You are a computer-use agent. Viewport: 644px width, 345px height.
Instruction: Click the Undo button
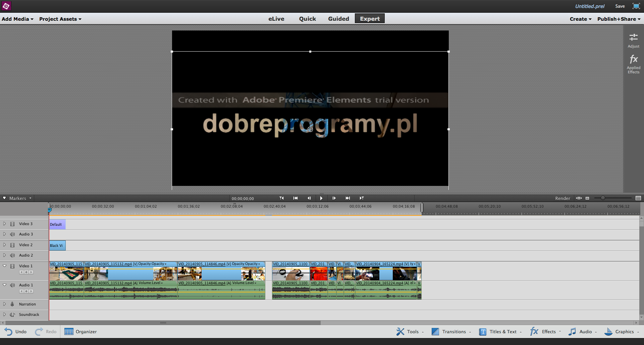15,332
